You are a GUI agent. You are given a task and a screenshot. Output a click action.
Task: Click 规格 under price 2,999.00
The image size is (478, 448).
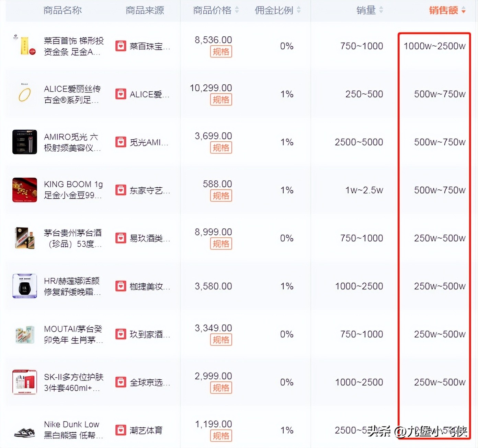[221, 388]
